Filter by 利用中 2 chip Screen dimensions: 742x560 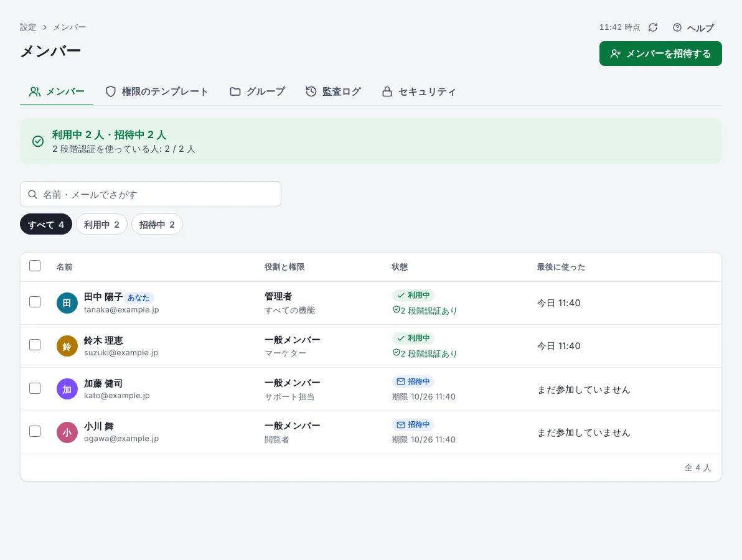pos(101,224)
